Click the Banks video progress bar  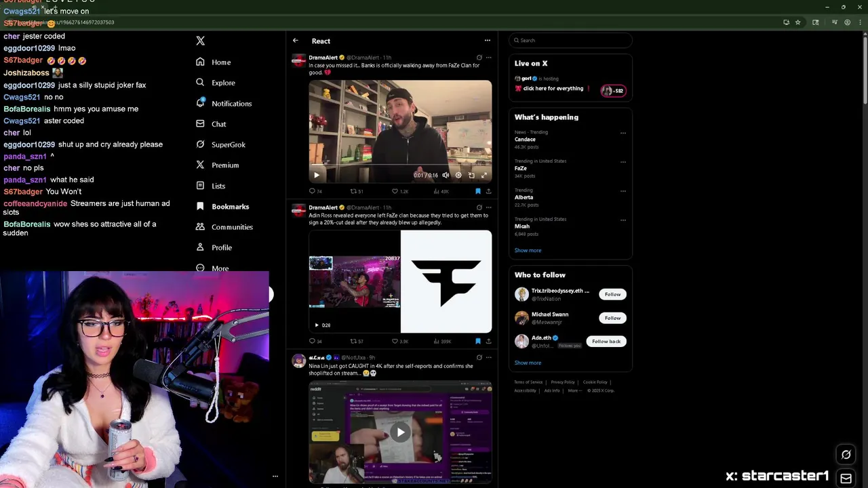click(400, 165)
